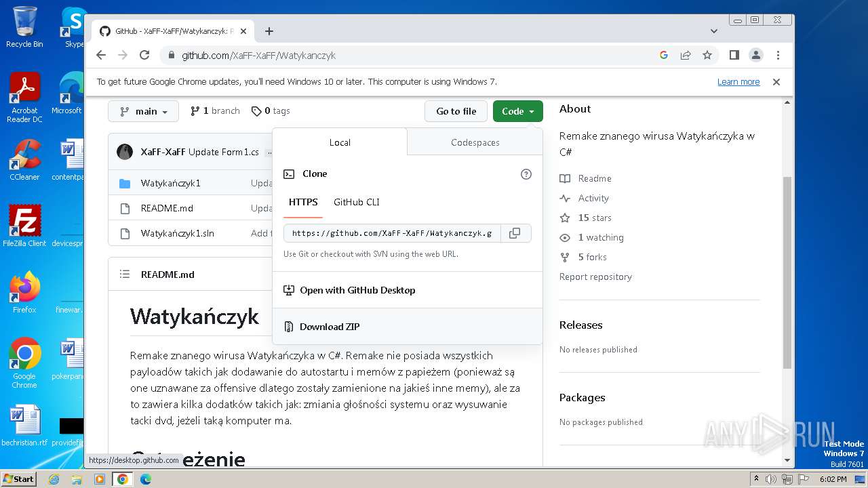Select the Local tab

click(340, 142)
